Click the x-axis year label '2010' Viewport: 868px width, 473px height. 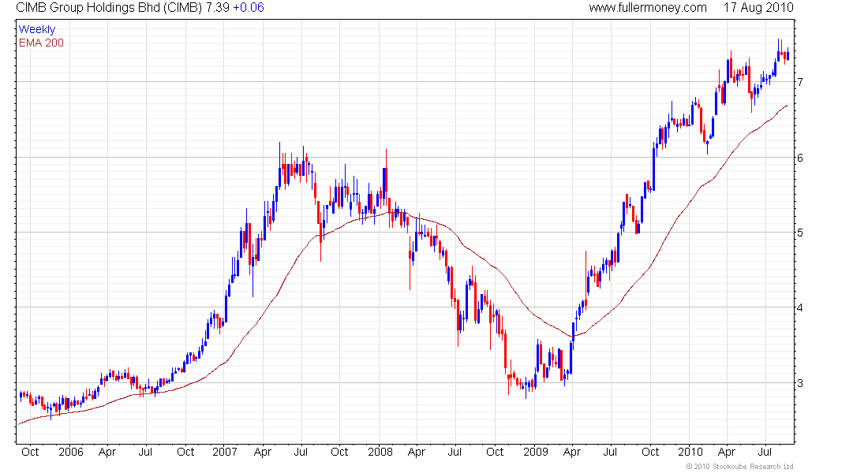point(690,452)
